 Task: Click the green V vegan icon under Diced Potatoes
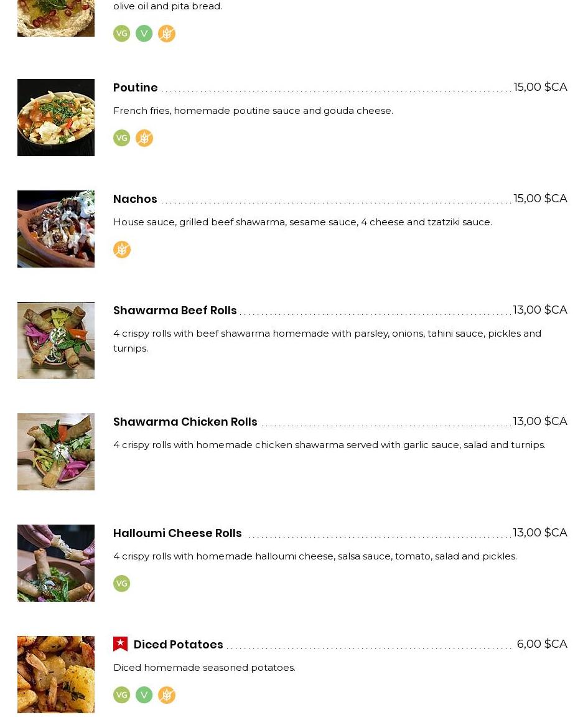coord(144,695)
